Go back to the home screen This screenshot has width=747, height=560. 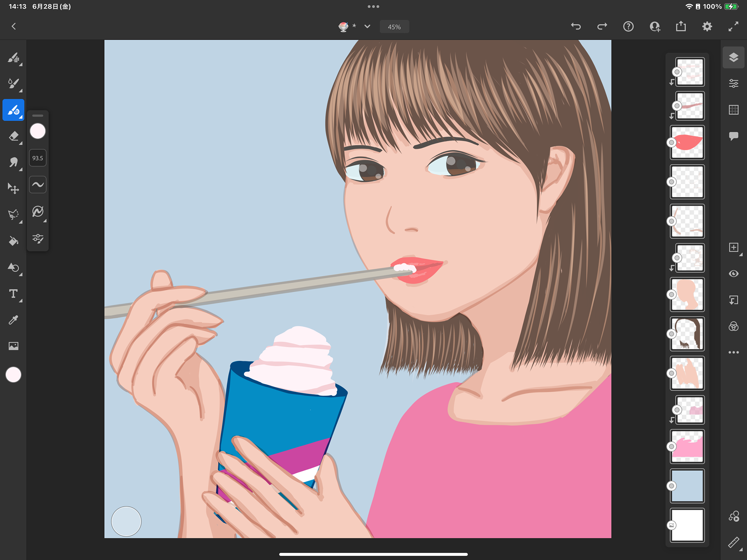pyautogui.click(x=14, y=26)
